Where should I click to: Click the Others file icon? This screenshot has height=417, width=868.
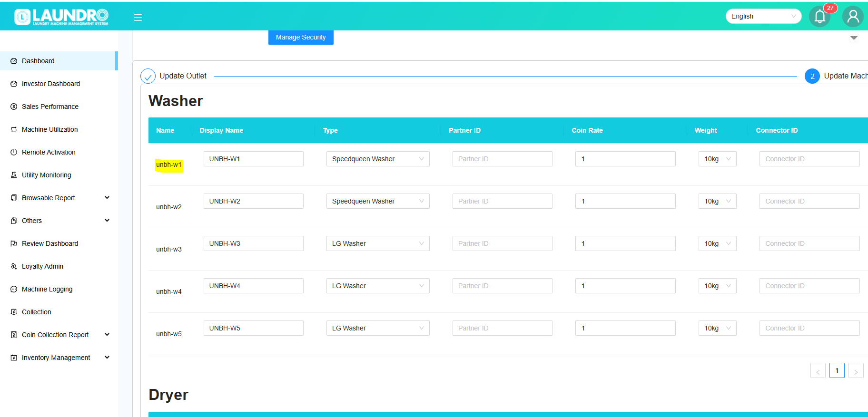coord(14,221)
